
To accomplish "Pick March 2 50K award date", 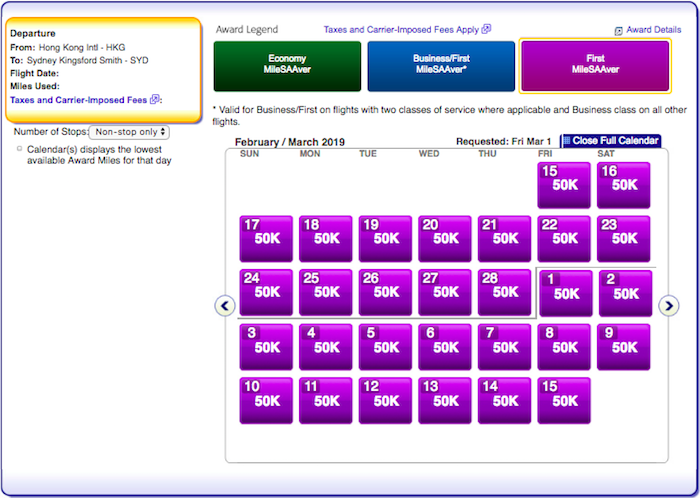I will click(x=625, y=293).
